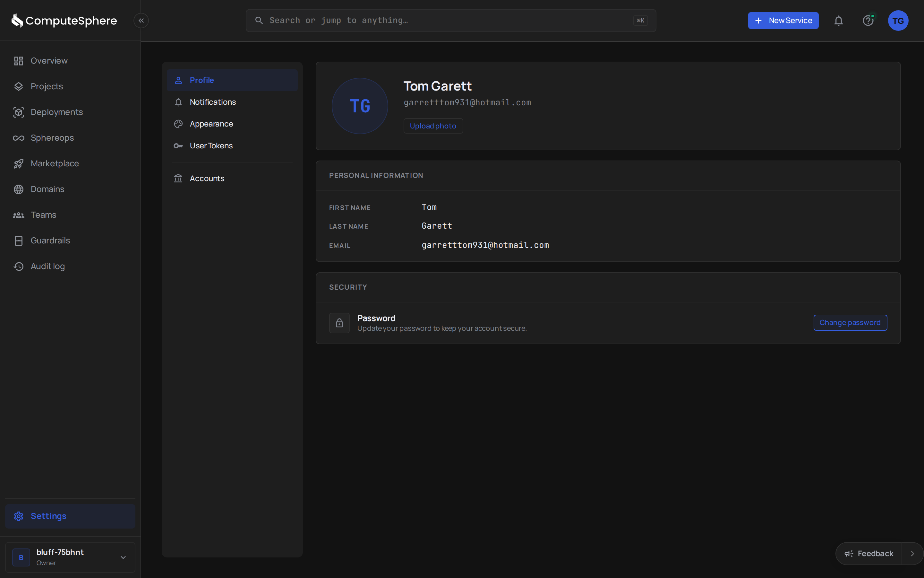Screen dimensions: 924x578
Task: Click the Tom Garett name heading
Action: (438, 86)
